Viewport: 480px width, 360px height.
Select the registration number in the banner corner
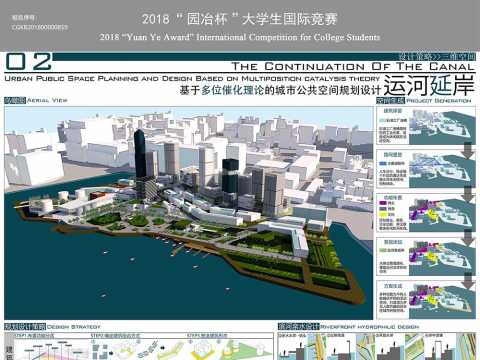pyautogui.click(x=40, y=27)
